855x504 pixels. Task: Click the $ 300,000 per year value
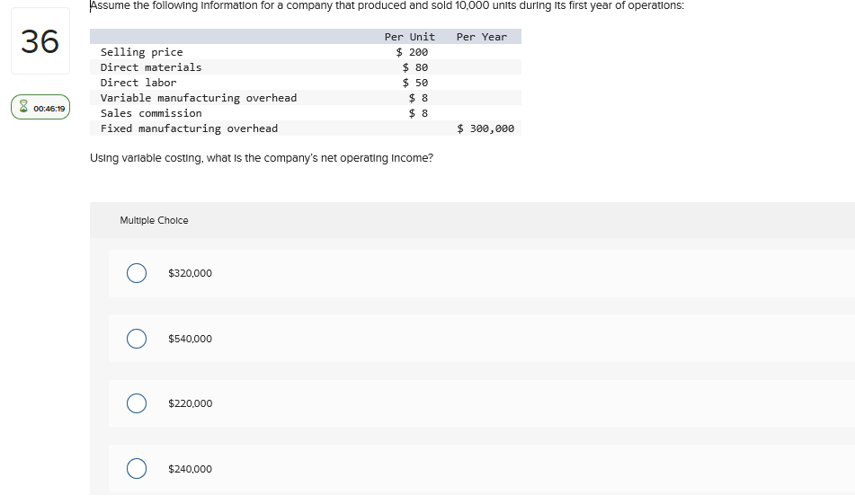tap(485, 128)
